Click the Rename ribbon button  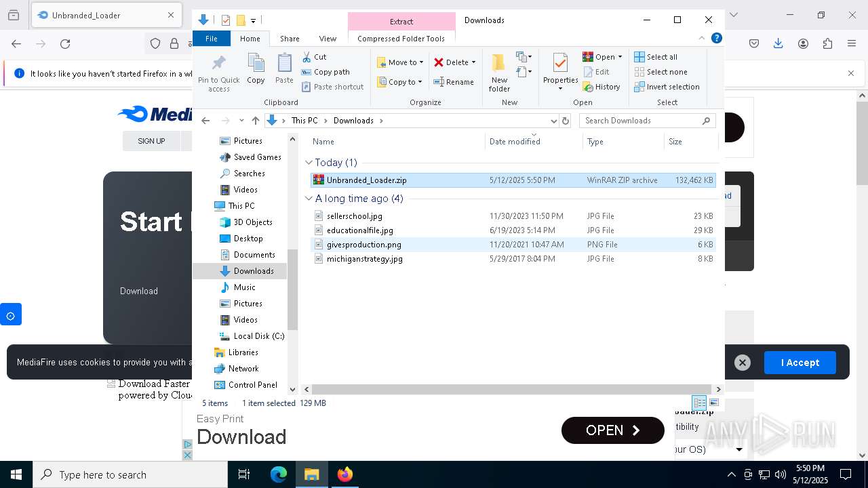(x=454, y=82)
